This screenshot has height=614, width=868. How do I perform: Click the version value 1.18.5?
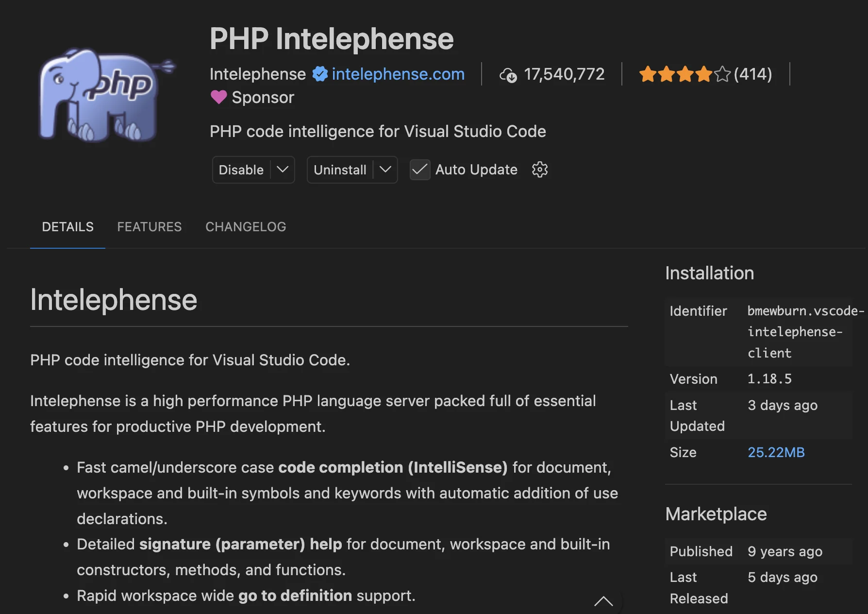pos(769,379)
